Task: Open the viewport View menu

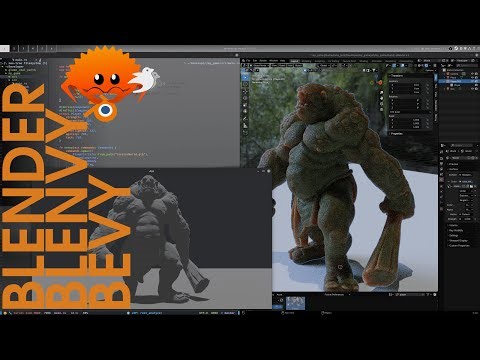Action: pos(274,66)
